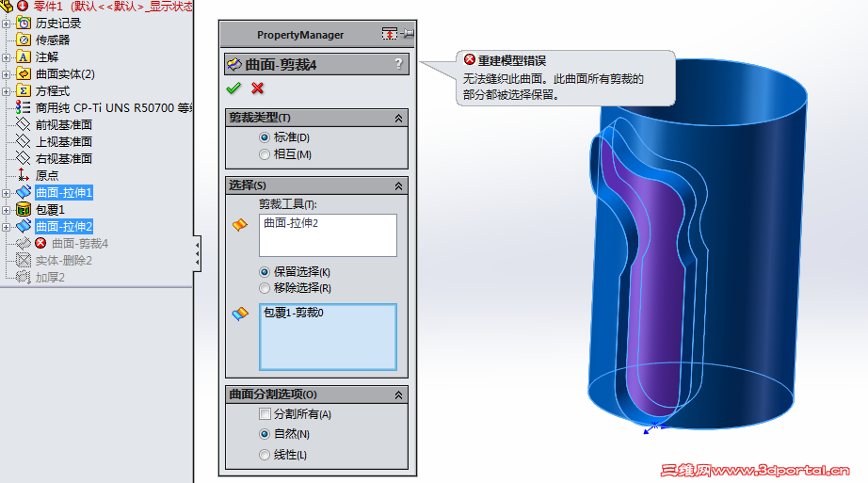Click the 曲面-剪裁4 tree item text
This screenshot has height=483, width=868.
[80, 243]
